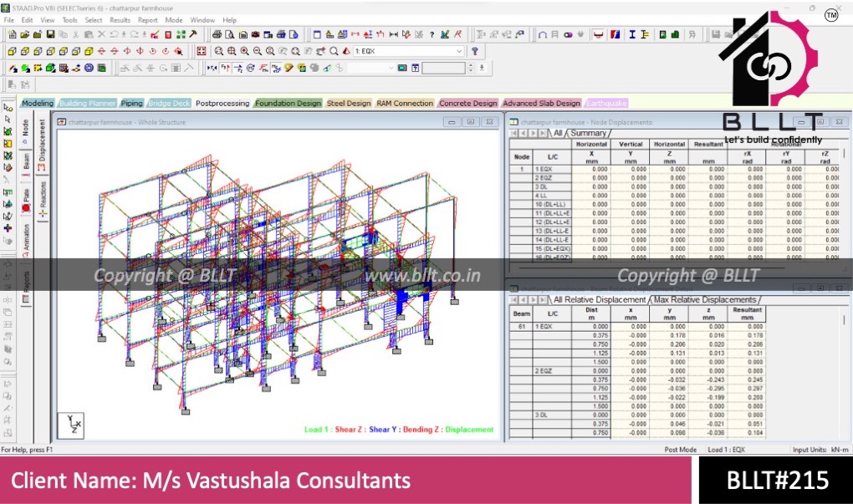Click Beam 61 cell in relative displacement table
This screenshot has height=504, width=853.
[x=521, y=326]
